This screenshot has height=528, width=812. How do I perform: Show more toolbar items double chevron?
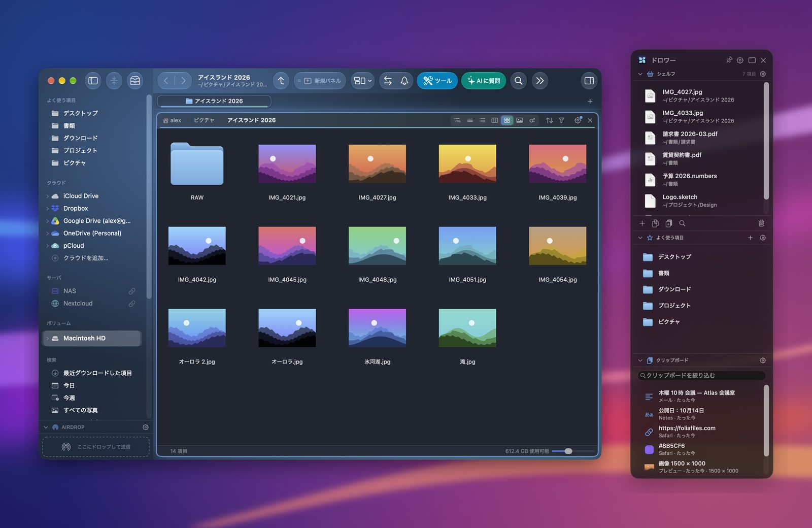tap(540, 81)
